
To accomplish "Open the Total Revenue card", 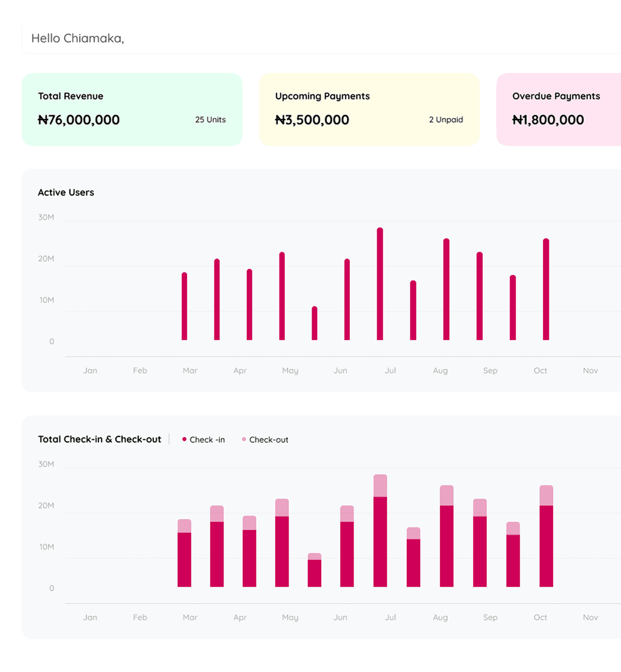I will (x=132, y=109).
